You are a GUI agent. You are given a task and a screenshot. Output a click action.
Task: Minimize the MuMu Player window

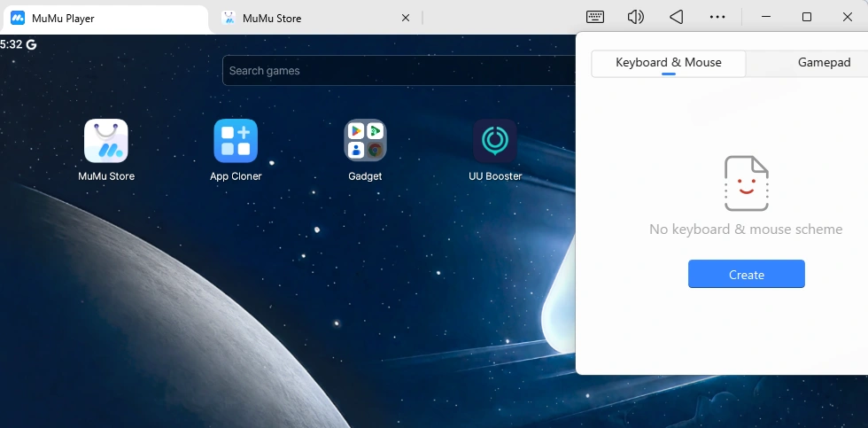(x=766, y=17)
